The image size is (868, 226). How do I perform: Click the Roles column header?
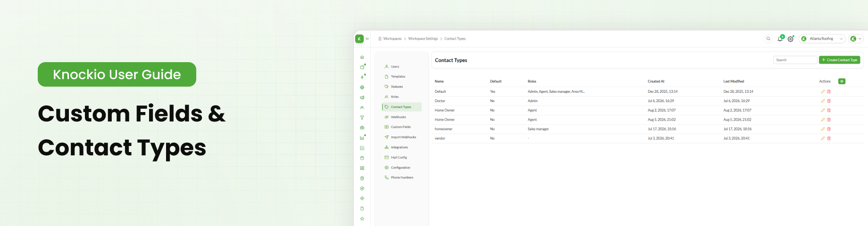532,81
